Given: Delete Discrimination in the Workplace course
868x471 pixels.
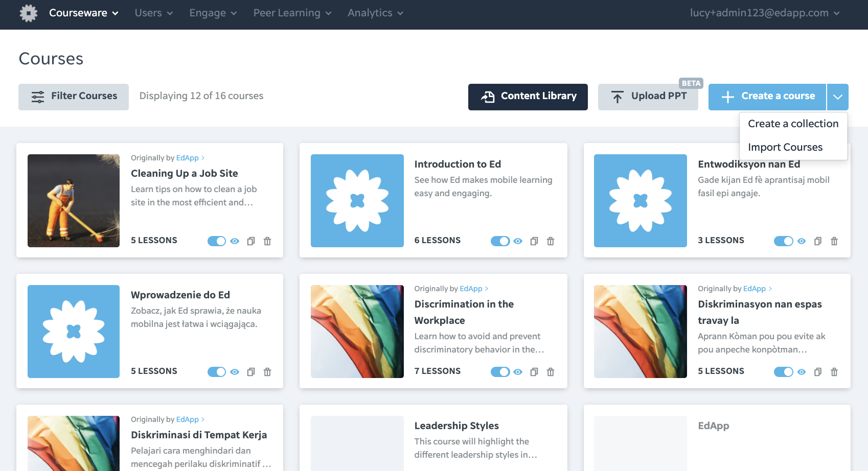Looking at the screenshot, I should tap(551, 372).
